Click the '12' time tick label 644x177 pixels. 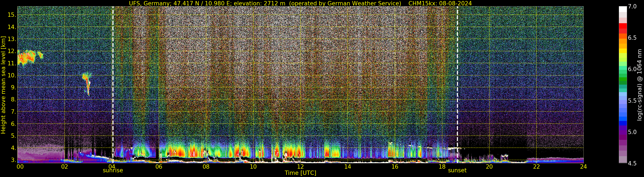(300, 167)
